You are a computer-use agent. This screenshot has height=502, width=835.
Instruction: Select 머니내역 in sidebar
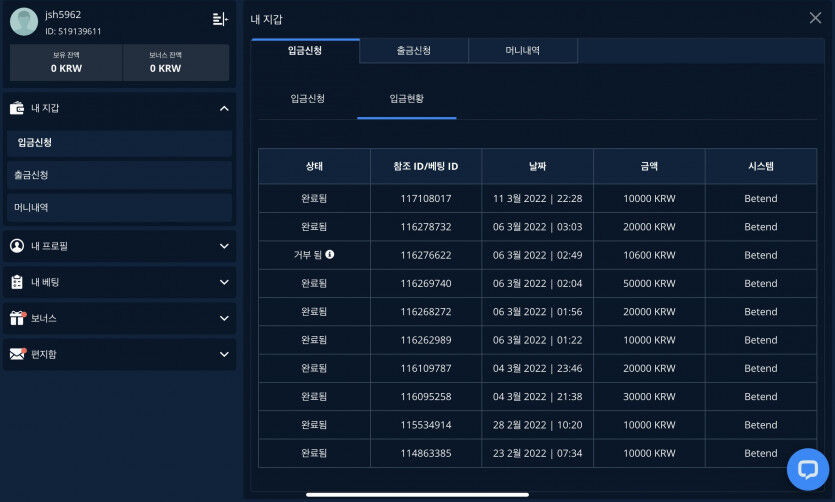tap(120, 208)
